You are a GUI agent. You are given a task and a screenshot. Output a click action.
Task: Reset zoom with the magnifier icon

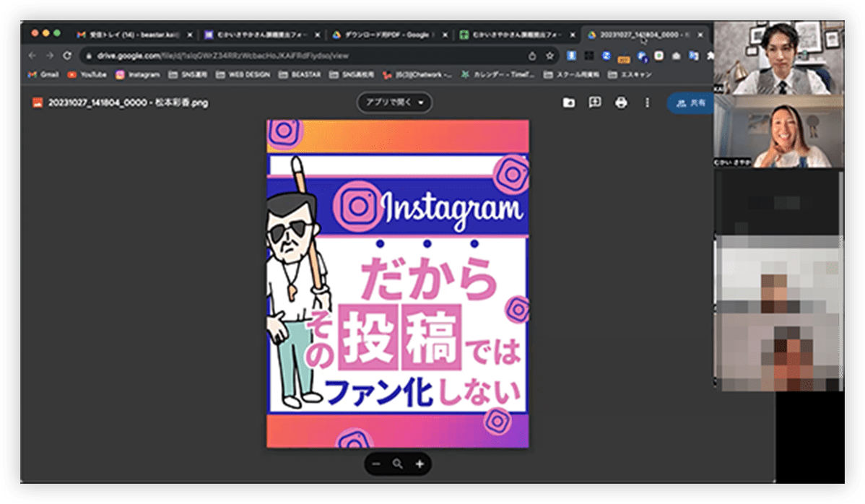398,464
